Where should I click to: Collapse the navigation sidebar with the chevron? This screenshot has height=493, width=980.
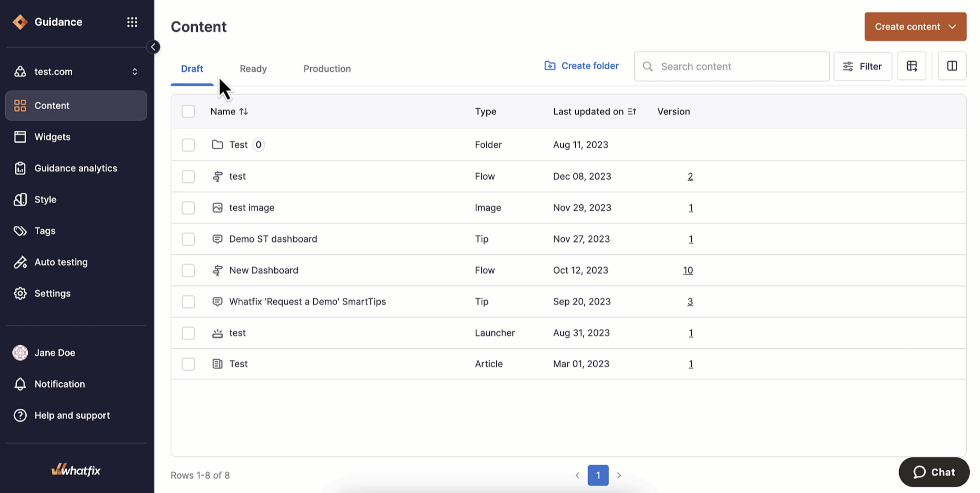tap(153, 47)
